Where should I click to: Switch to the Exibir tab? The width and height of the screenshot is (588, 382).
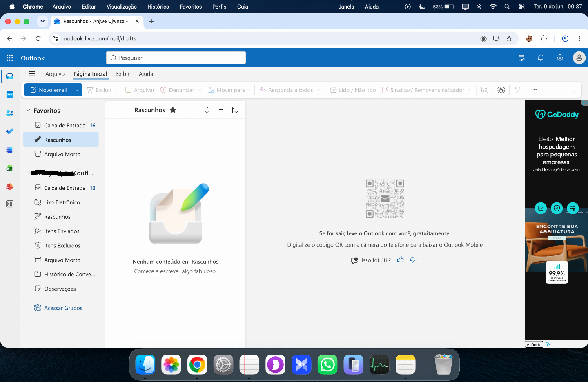(x=122, y=74)
